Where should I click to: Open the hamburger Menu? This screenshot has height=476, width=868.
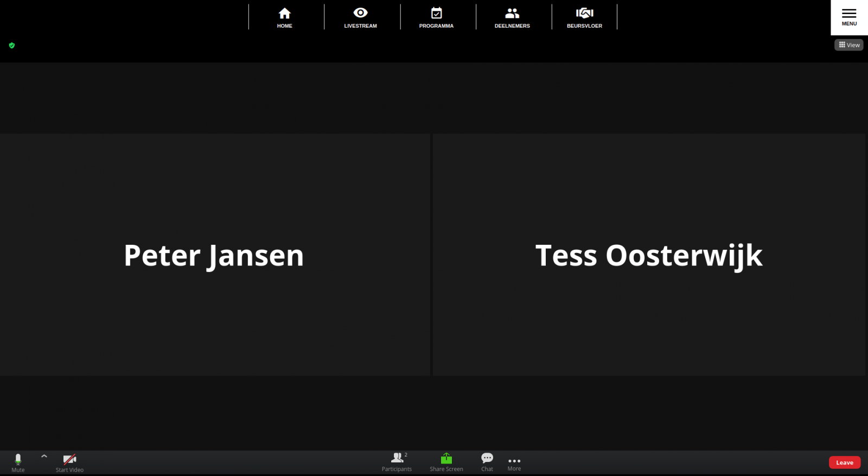point(849,17)
